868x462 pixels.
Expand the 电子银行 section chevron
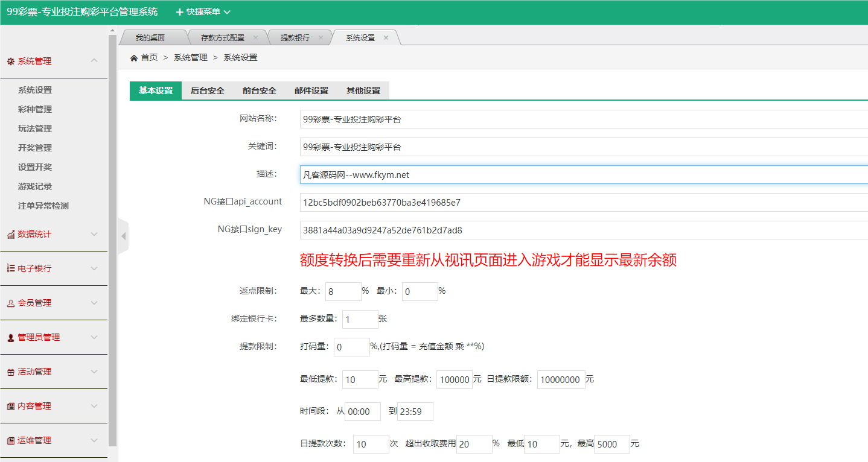tap(94, 268)
